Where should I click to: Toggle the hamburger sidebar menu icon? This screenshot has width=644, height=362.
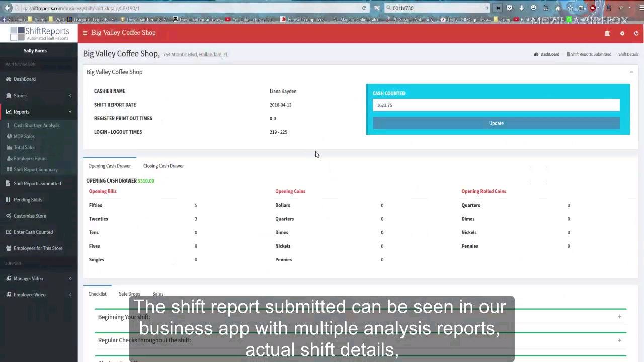click(85, 33)
